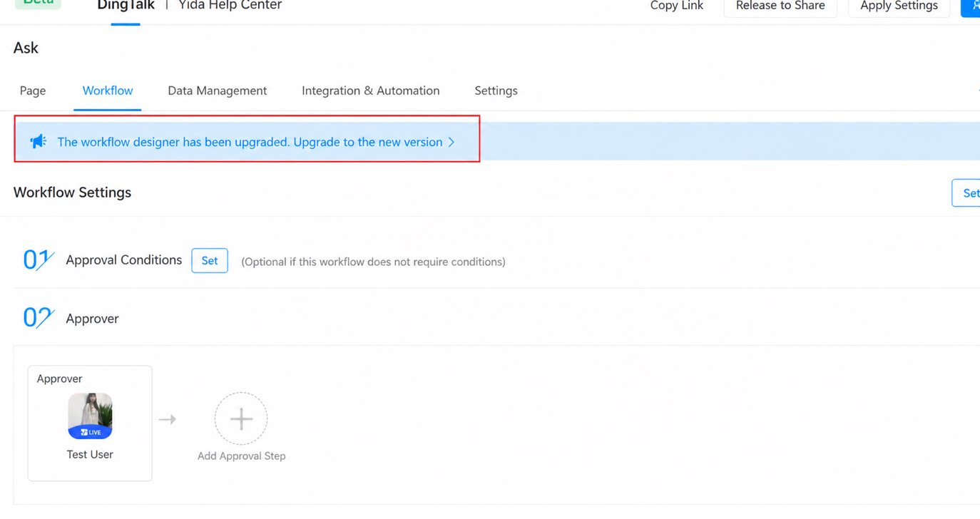The image size is (980, 519).
Task: Click the Yida Help Center title
Action: tap(230, 6)
